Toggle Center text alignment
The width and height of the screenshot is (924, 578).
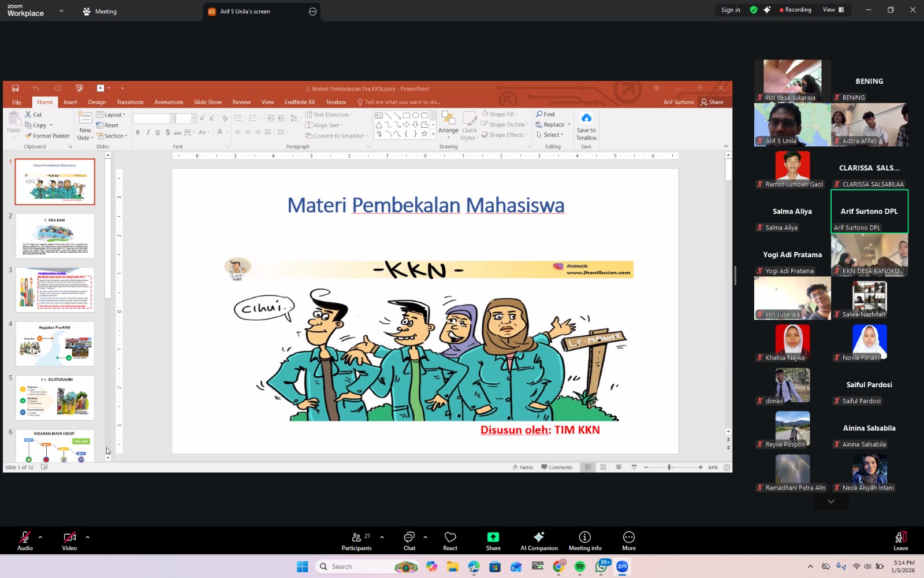[x=248, y=132]
